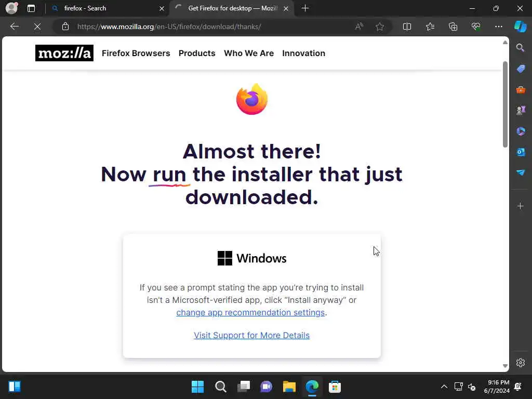Open taskbar Search

[x=220, y=387]
